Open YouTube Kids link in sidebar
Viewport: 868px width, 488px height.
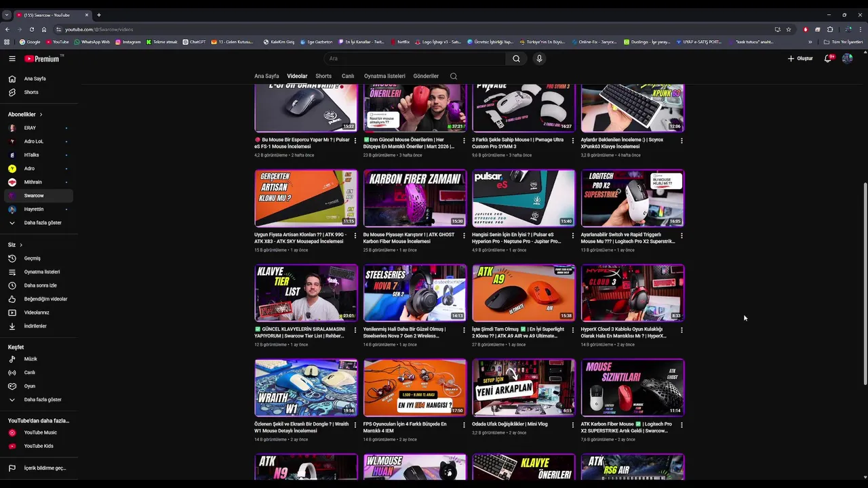point(39,446)
